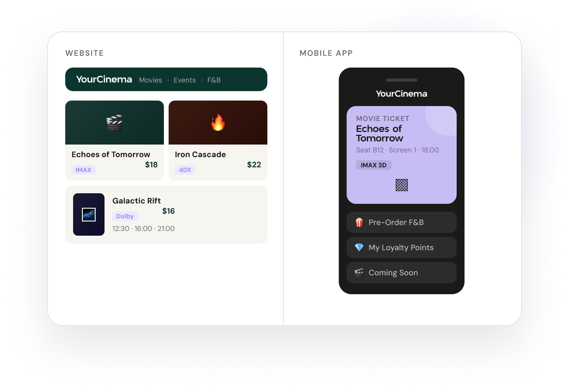Click Galactic Rift showtimes 12:30 · 16:00 · 21:00
569x392 pixels.
(143, 229)
